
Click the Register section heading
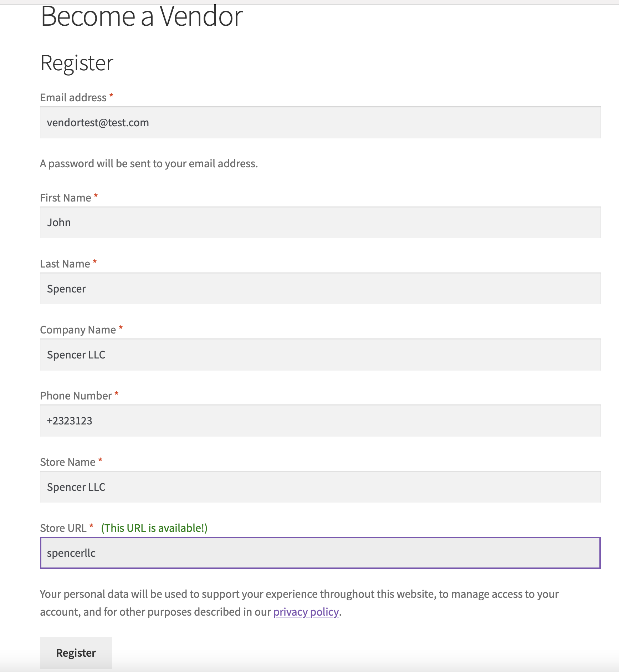coord(77,63)
